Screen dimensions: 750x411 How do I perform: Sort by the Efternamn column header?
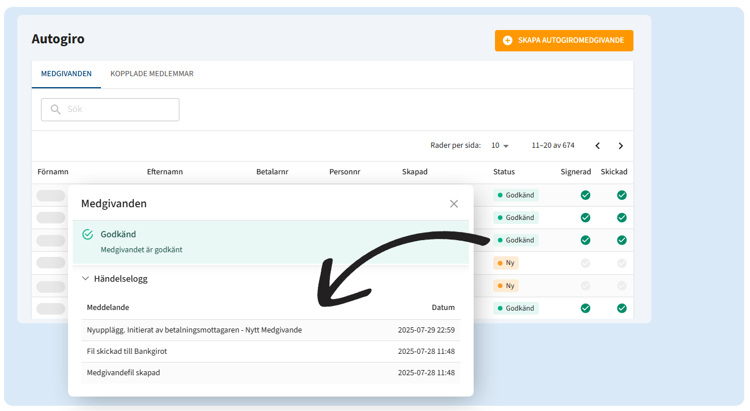[164, 172]
